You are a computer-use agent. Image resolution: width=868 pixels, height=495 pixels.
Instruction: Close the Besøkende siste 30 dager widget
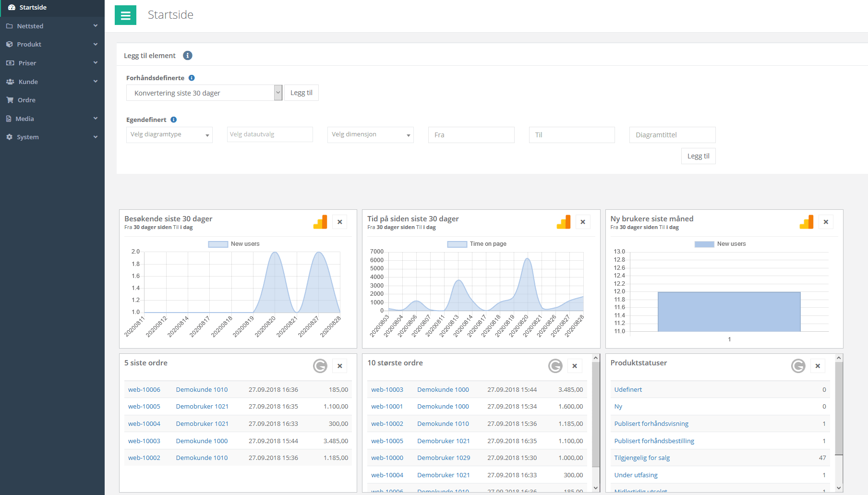pyautogui.click(x=339, y=222)
